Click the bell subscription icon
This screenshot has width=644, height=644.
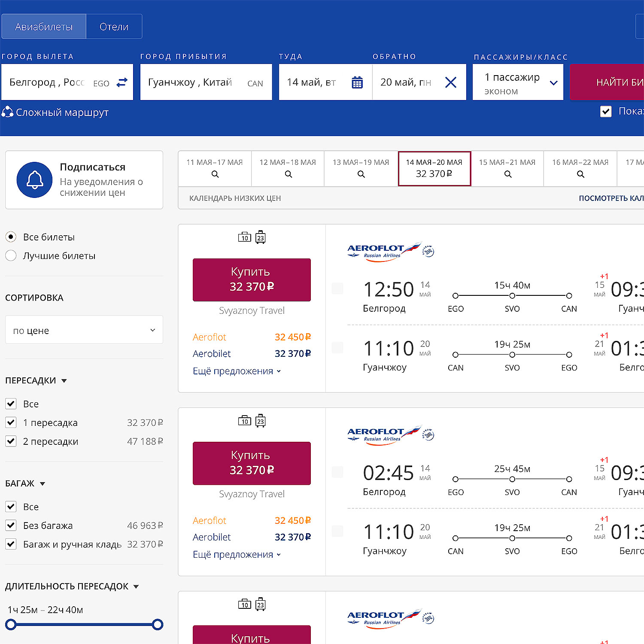tap(35, 180)
